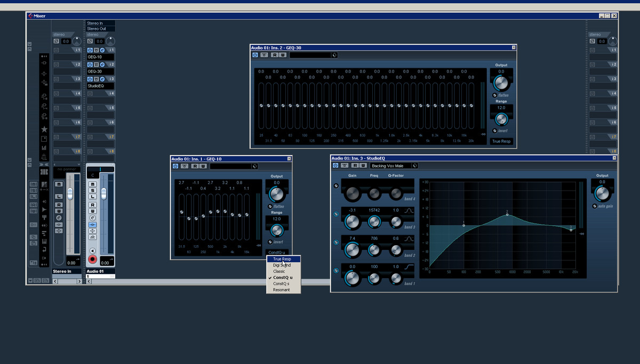Enable StudioEQ auto gain
Viewport: 640px width, 364px height.
(595, 206)
